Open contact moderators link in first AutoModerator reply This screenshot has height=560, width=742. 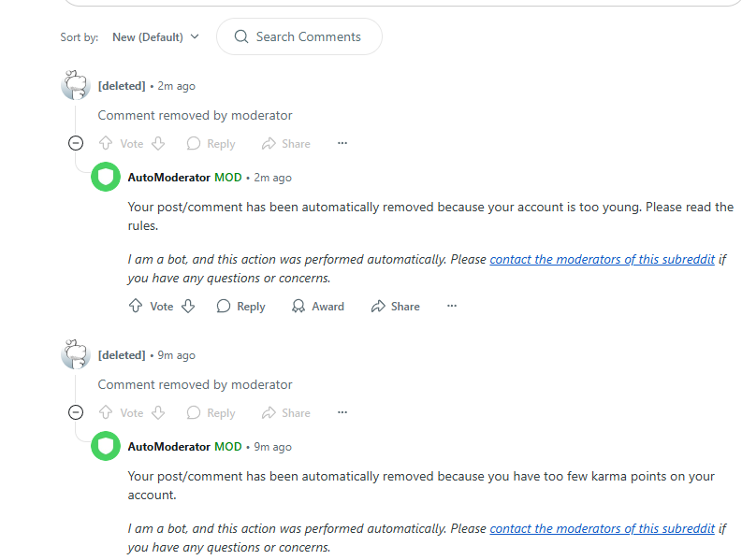pos(602,259)
